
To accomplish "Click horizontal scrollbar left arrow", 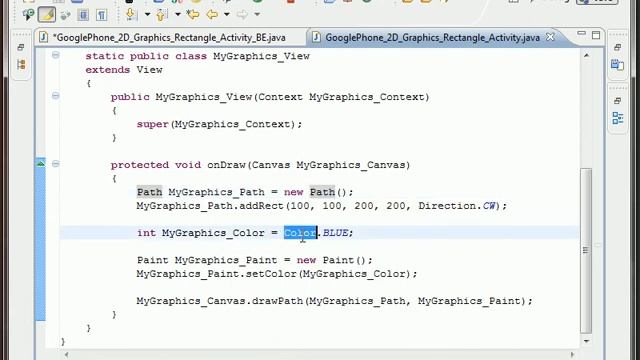I will (67, 355).
